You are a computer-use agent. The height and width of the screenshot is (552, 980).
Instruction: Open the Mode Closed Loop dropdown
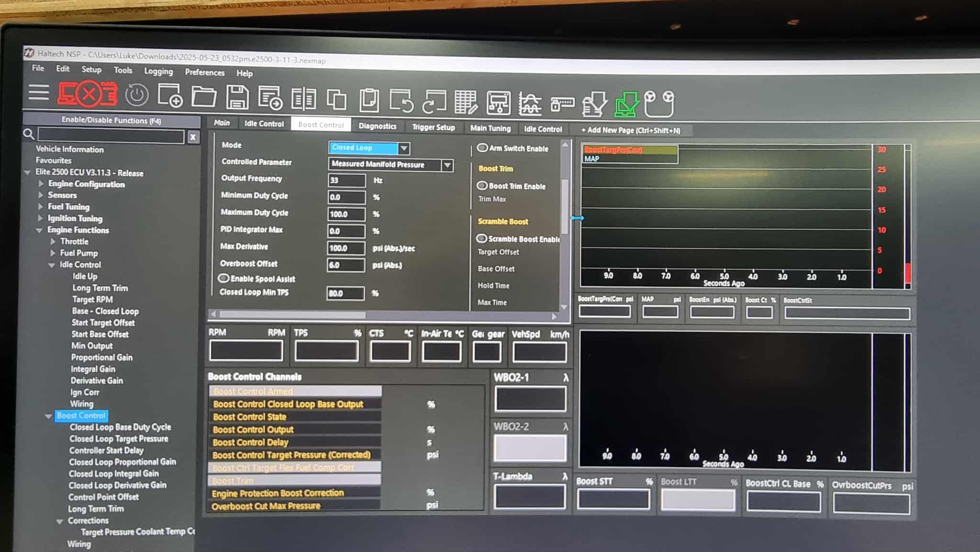pyautogui.click(x=404, y=148)
